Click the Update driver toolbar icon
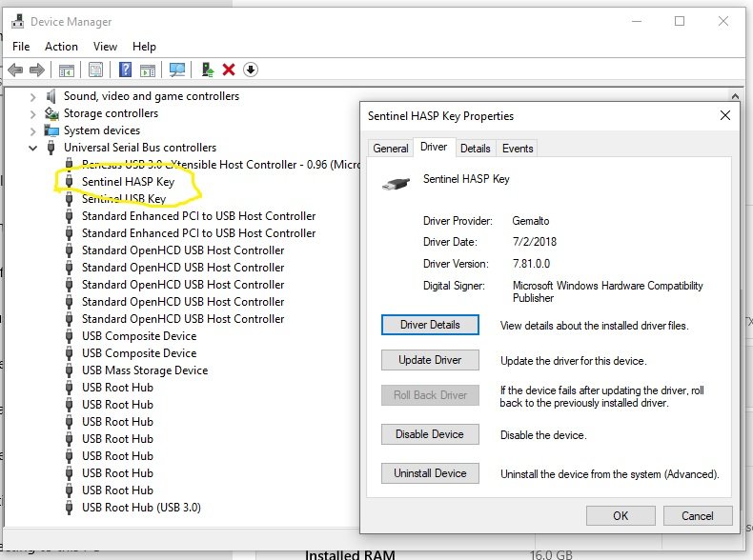The height and width of the screenshot is (560, 753). coord(207,70)
